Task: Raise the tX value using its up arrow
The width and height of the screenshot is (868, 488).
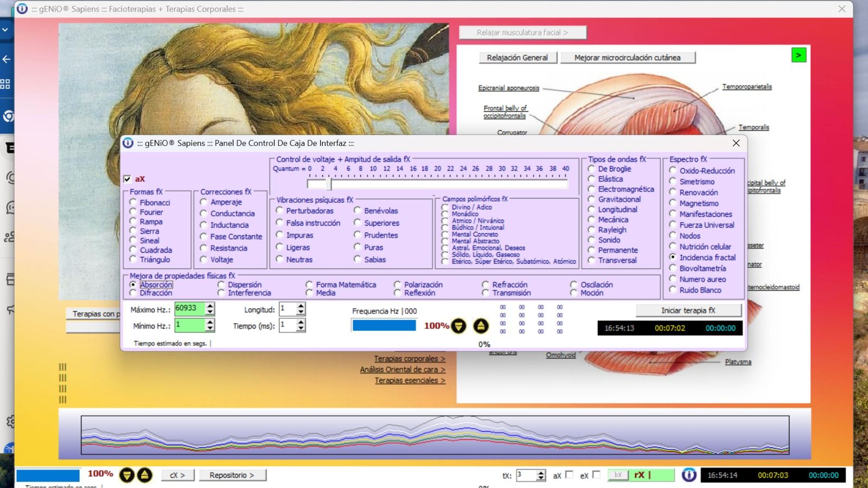Action: 541,472
